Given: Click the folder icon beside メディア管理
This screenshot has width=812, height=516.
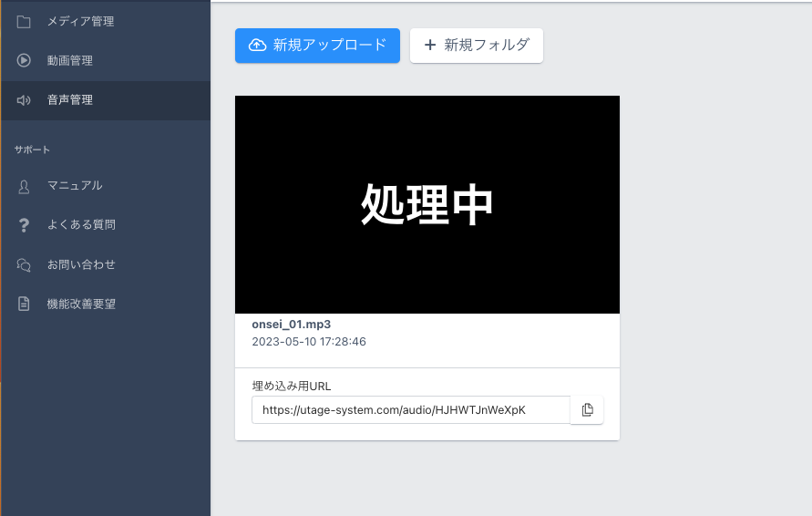Looking at the screenshot, I should [x=24, y=21].
